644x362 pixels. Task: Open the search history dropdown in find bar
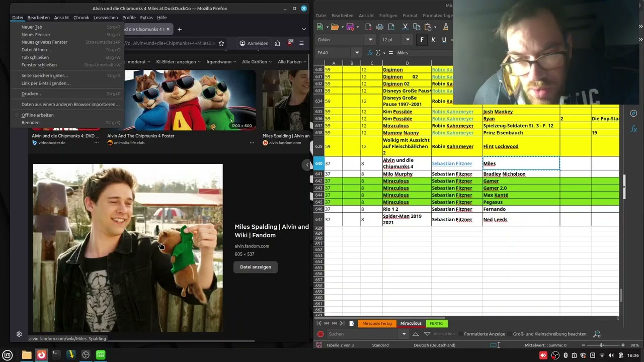tap(404, 334)
